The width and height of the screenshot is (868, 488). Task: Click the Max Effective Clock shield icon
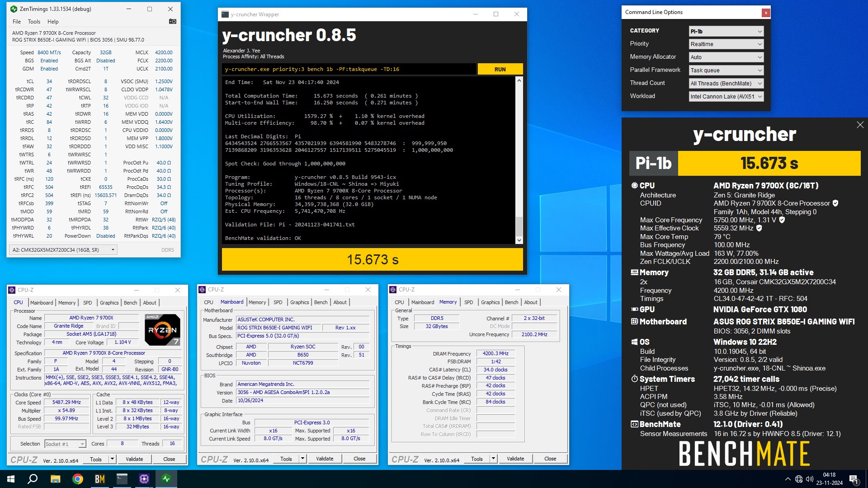pos(759,228)
